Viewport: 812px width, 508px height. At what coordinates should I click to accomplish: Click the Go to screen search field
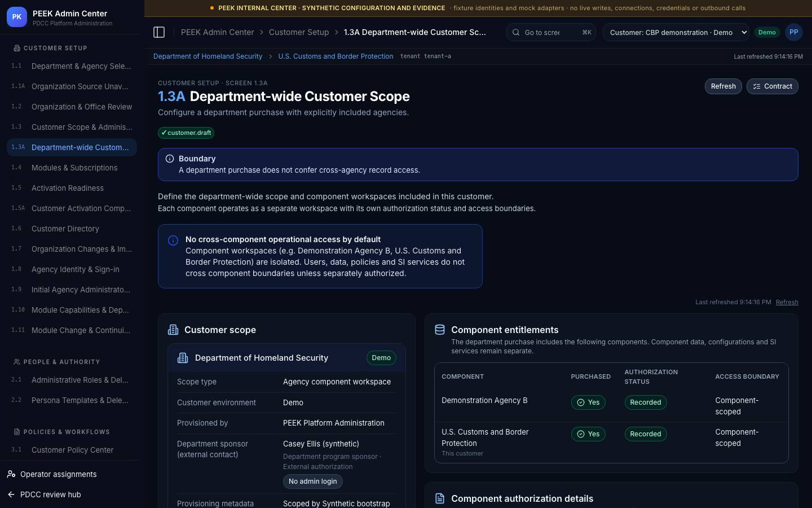[x=551, y=32]
